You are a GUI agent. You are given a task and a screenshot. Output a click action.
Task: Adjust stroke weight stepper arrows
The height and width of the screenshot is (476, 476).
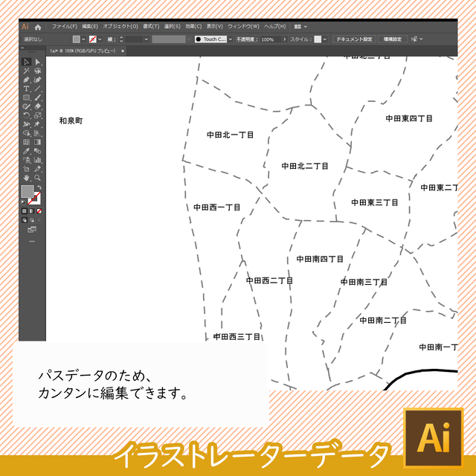[121, 39]
